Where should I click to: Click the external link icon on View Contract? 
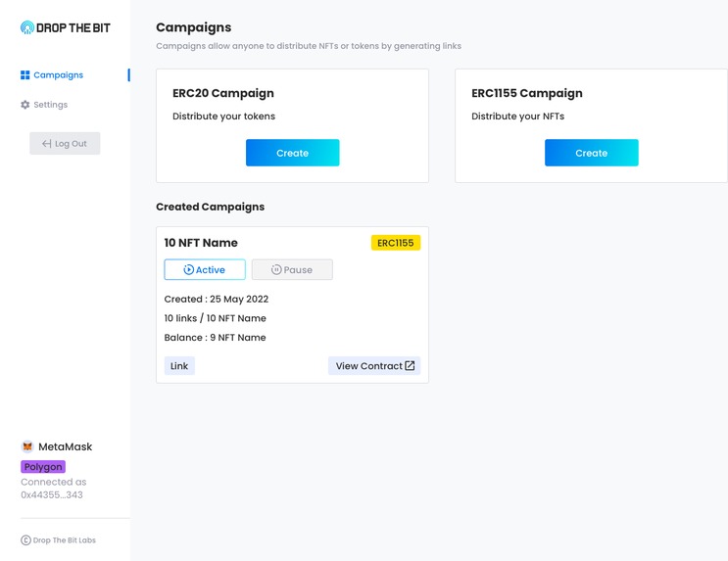click(x=410, y=365)
